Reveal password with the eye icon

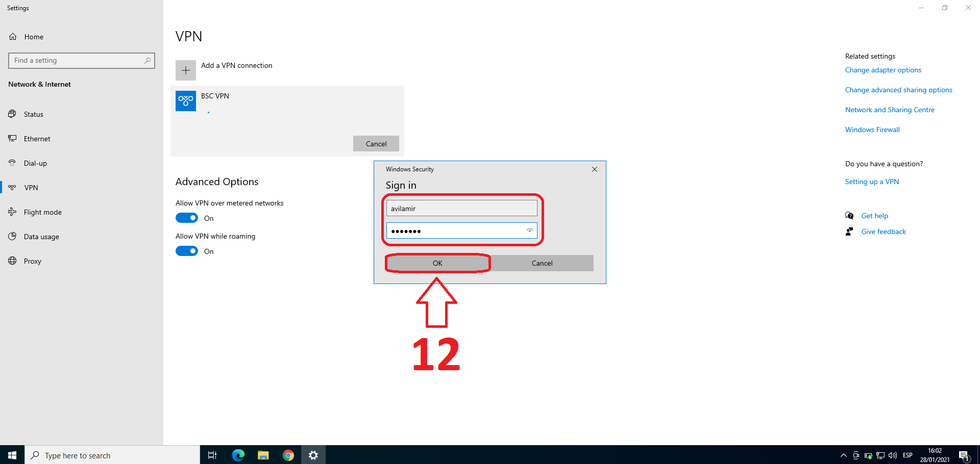coord(530,230)
